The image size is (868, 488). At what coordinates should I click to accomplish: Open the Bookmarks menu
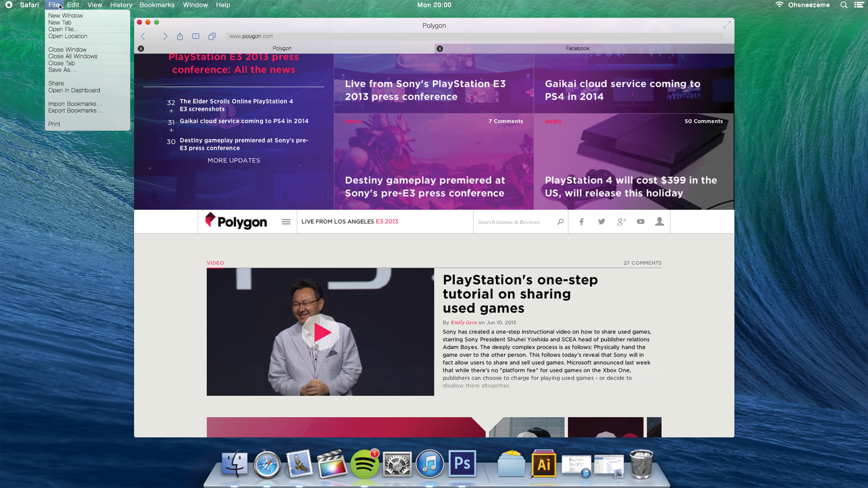click(157, 5)
